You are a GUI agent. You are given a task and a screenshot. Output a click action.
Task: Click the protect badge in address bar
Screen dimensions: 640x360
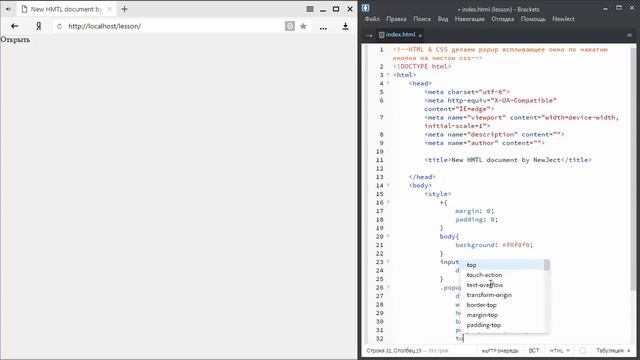click(290, 26)
